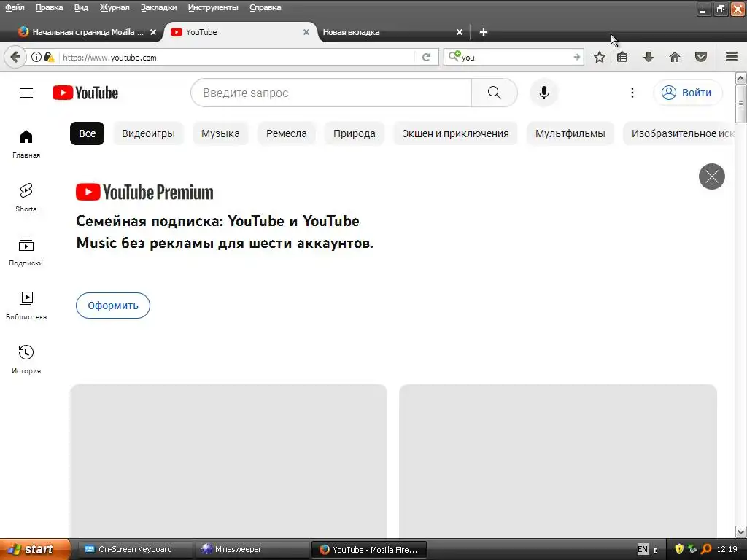
Task: Open the Windows start button
Action: 35,549
